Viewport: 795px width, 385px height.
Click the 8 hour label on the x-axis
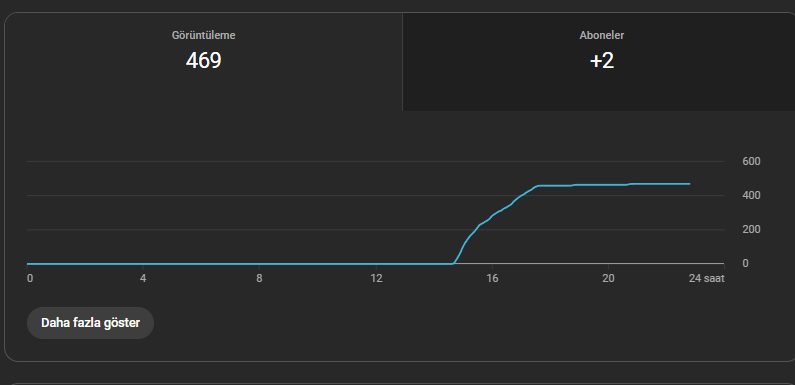(x=259, y=278)
